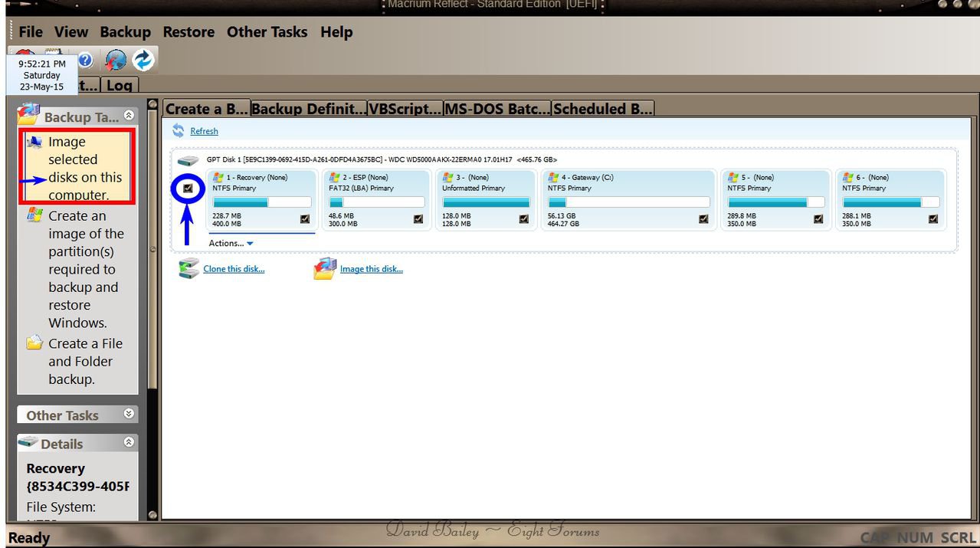This screenshot has height=548, width=980.
Task: Click the usage bar of partition 1 - Recovery
Action: point(262,202)
